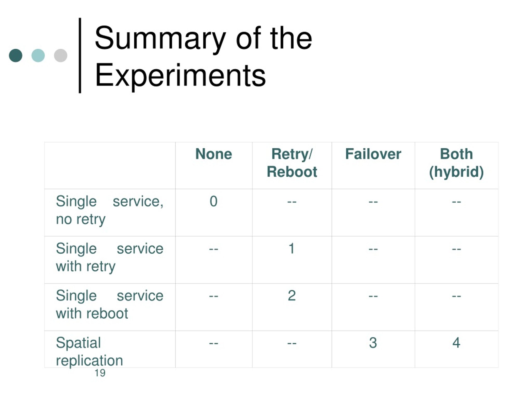The height and width of the screenshot is (399, 532).
Task: Click the 'Spatial replication' row label
Action: click(x=90, y=352)
